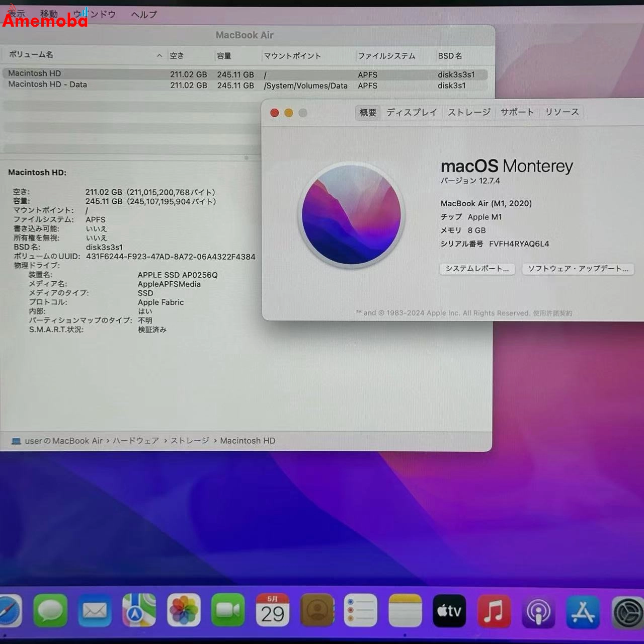Switch to the ディスプレイ tab
The image size is (644, 644).
coord(412,112)
